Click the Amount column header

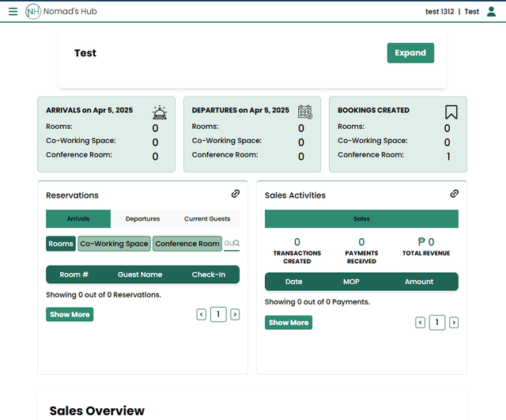coord(419,282)
